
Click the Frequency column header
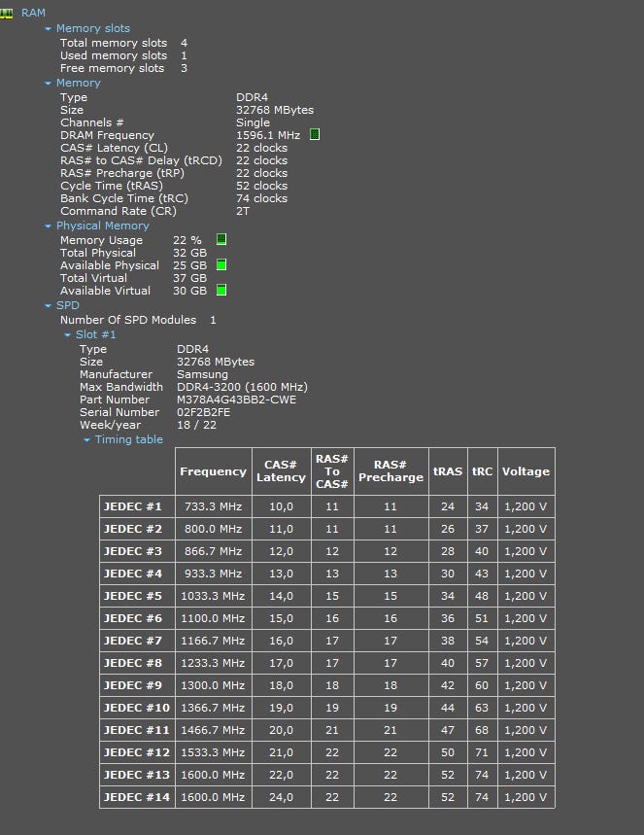pyautogui.click(x=213, y=471)
